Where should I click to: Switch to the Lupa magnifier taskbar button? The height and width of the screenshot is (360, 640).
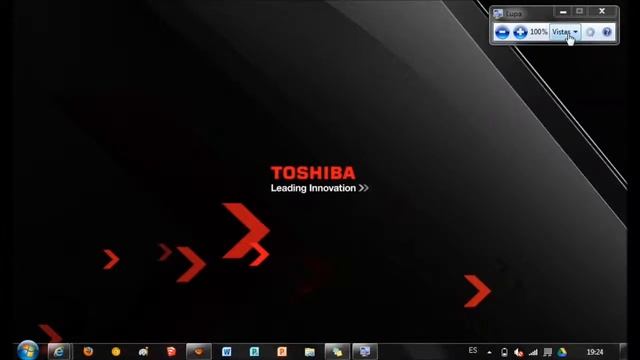tap(364, 351)
